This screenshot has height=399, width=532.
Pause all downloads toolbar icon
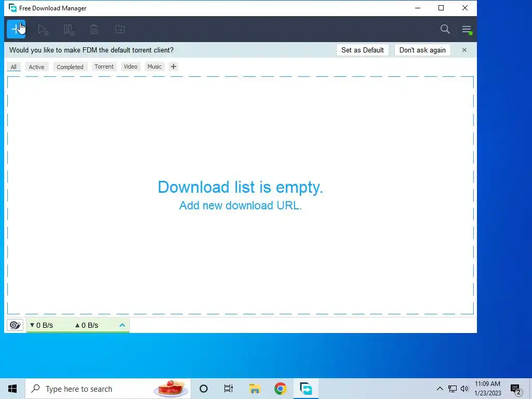[69, 30]
